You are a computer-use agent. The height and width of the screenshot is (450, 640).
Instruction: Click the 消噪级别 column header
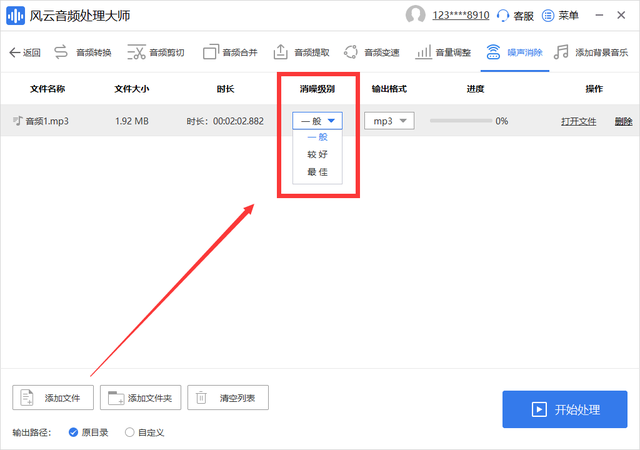[x=317, y=89]
